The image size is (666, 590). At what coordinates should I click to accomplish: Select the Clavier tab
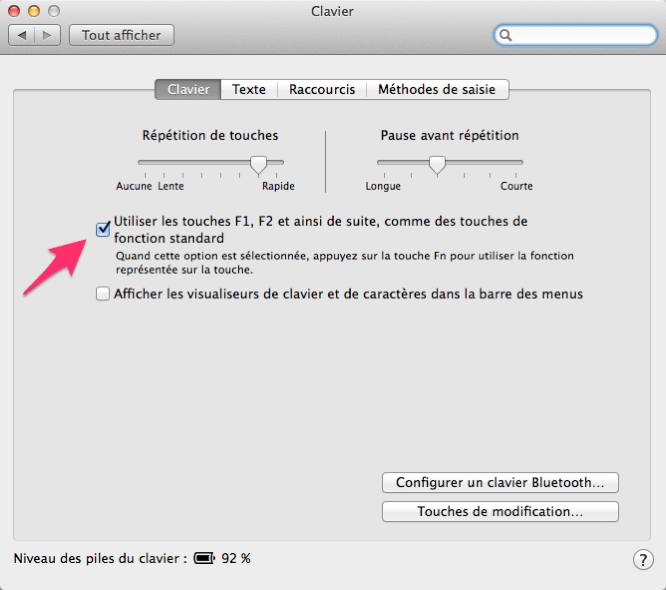click(188, 89)
